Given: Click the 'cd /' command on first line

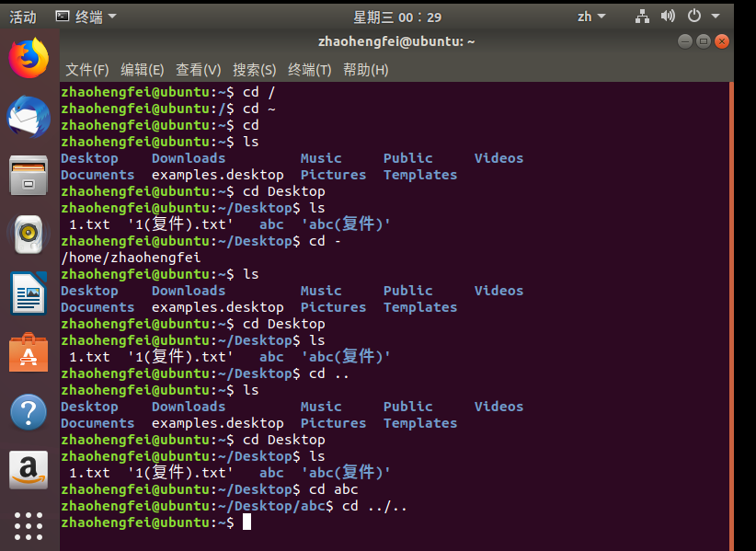Looking at the screenshot, I should coord(259,92).
